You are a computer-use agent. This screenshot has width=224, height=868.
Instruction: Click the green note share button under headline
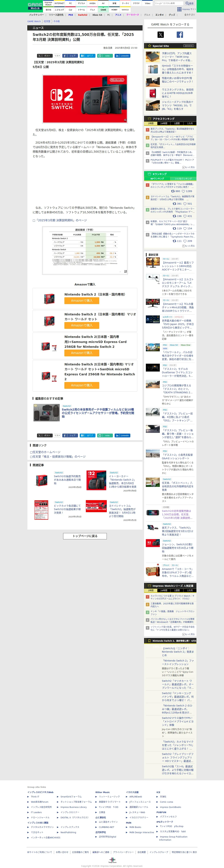(x=105, y=56)
